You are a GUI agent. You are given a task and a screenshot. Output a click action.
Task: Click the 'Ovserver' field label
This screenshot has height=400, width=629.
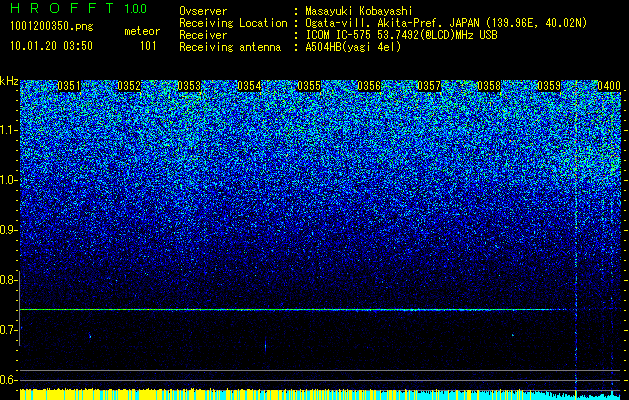[203, 11]
